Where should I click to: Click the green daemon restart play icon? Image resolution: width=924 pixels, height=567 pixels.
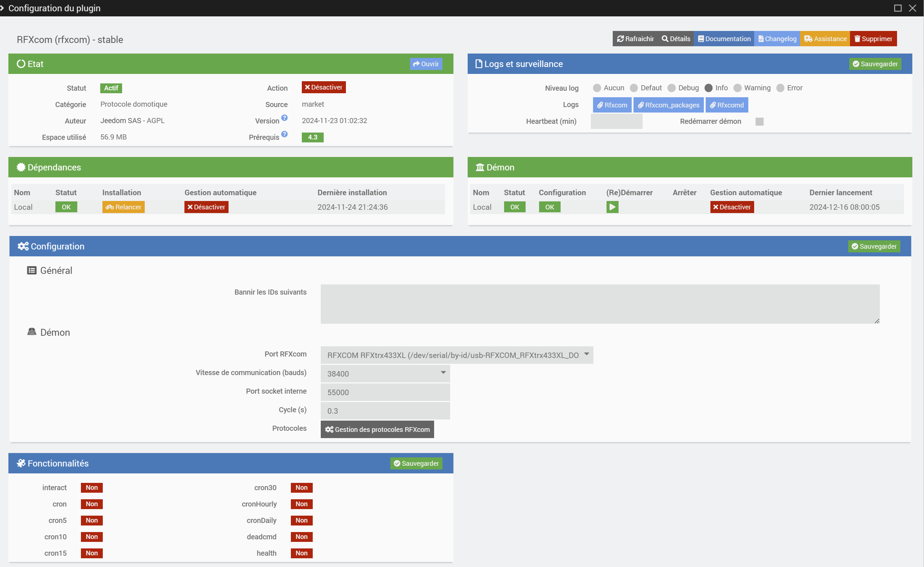point(612,207)
